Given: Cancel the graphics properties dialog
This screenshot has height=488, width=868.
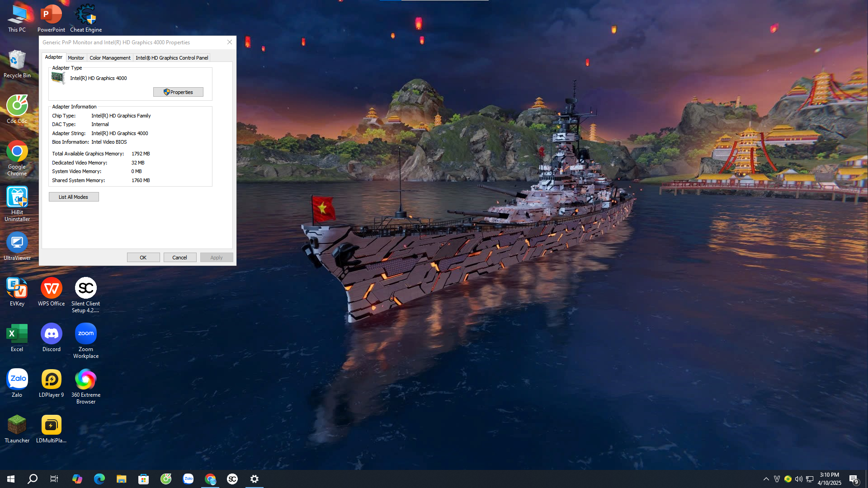Looking at the screenshot, I should tap(179, 258).
